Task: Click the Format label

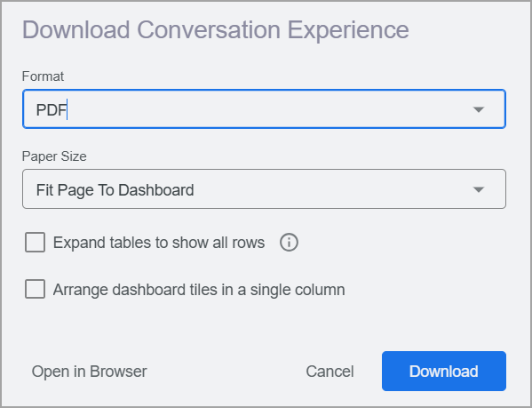Action: (x=43, y=76)
